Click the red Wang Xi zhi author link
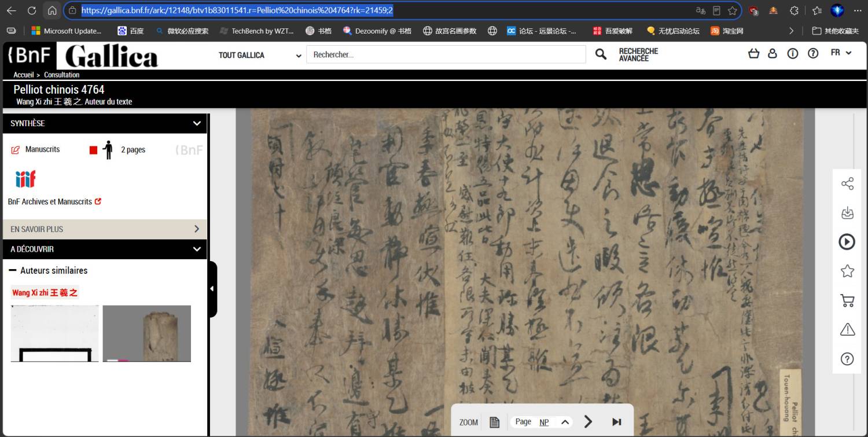The width and height of the screenshot is (868, 437). 45,292
